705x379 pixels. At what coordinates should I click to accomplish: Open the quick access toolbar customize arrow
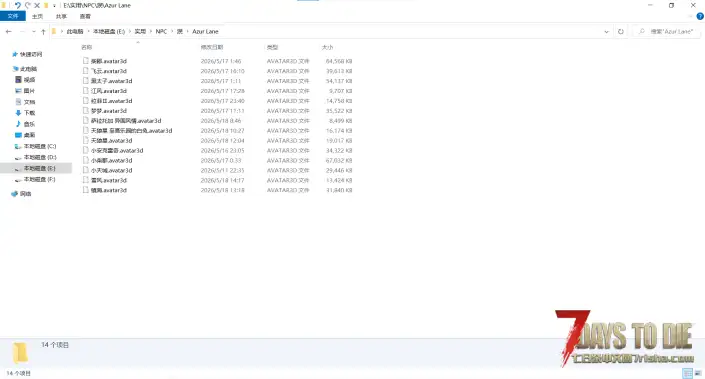(54, 6)
